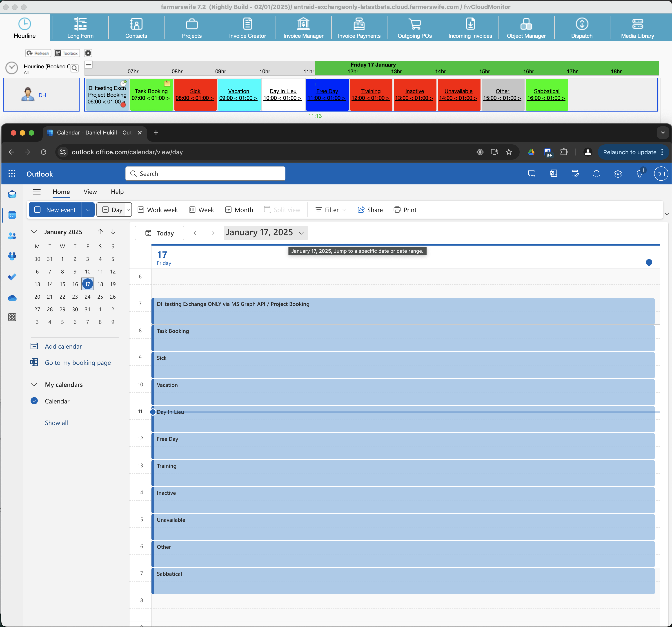The width and height of the screenshot is (672, 627).
Task: Open the Help tab
Action: [117, 192]
